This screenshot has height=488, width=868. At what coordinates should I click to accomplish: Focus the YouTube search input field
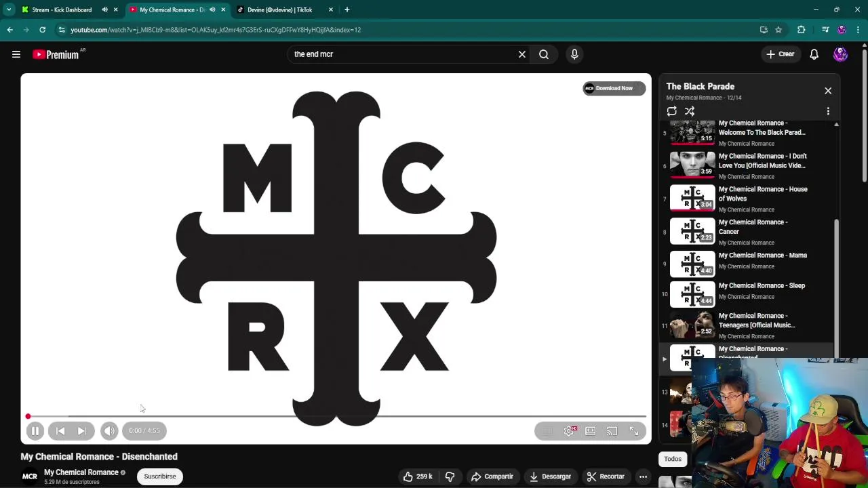[x=403, y=54]
